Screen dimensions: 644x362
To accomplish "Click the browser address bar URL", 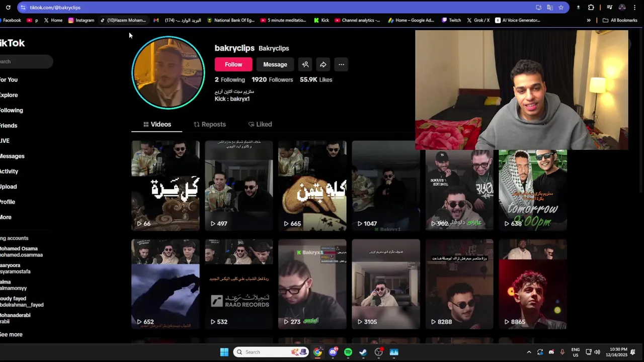I will click(x=55, y=8).
